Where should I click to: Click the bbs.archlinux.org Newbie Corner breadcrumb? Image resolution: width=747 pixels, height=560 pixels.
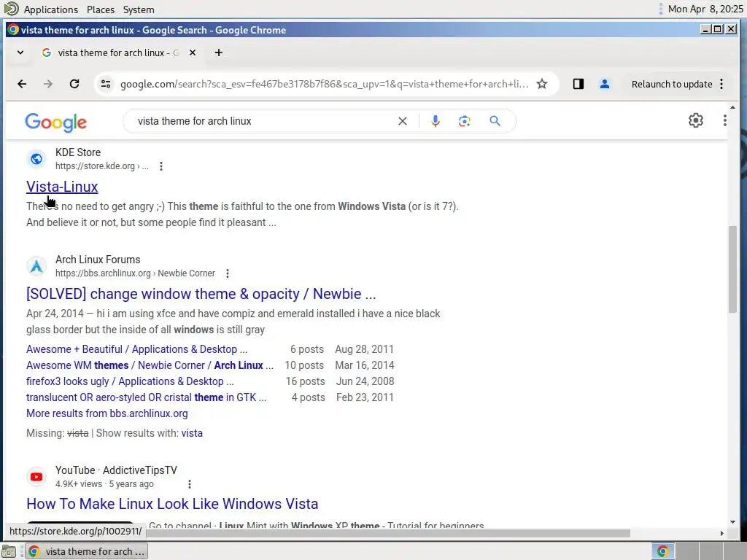tap(135, 273)
